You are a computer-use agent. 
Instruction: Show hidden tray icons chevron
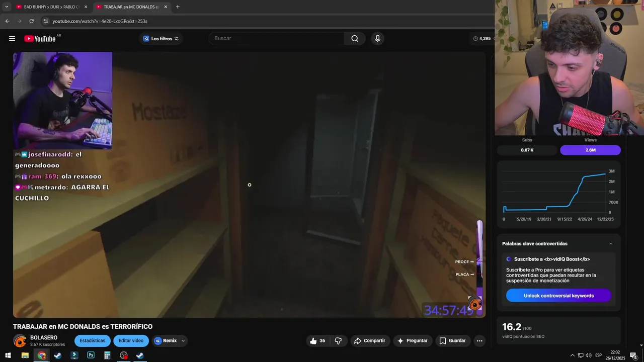pos(572,355)
